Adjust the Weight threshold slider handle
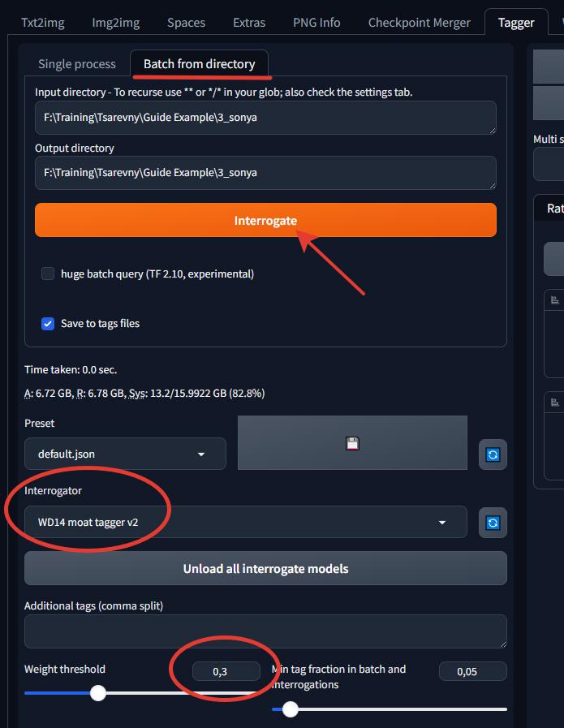Viewport: 564px width, 728px height. point(98,693)
